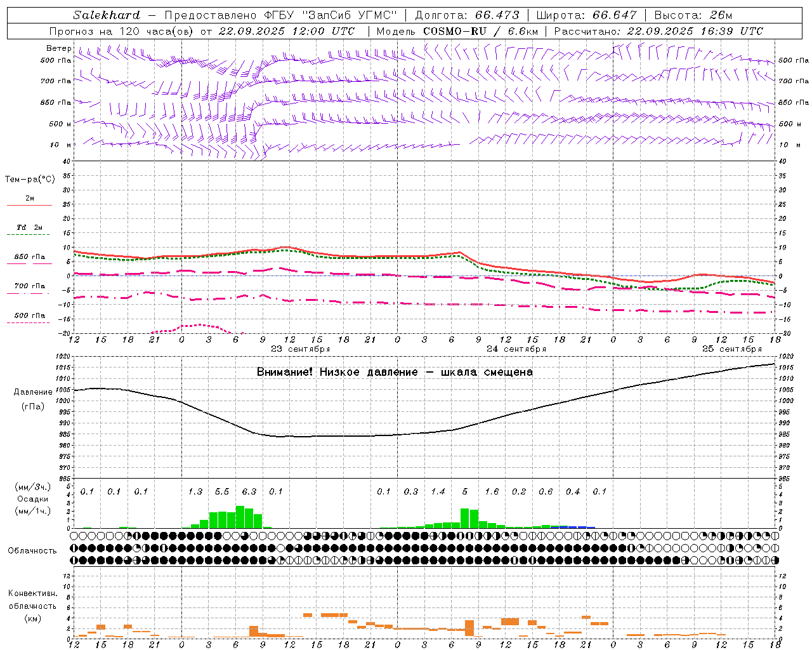This screenshot has width=812, height=650.
Task: Click the Ветер wind panel label
Action: [x=58, y=48]
